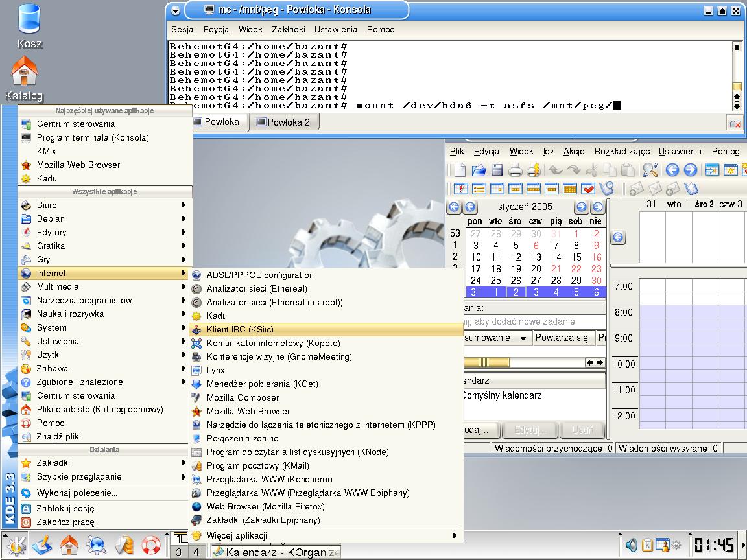Open Program pocztowy (KMail)
Viewport: 747px width, 560px height.
[326, 466]
